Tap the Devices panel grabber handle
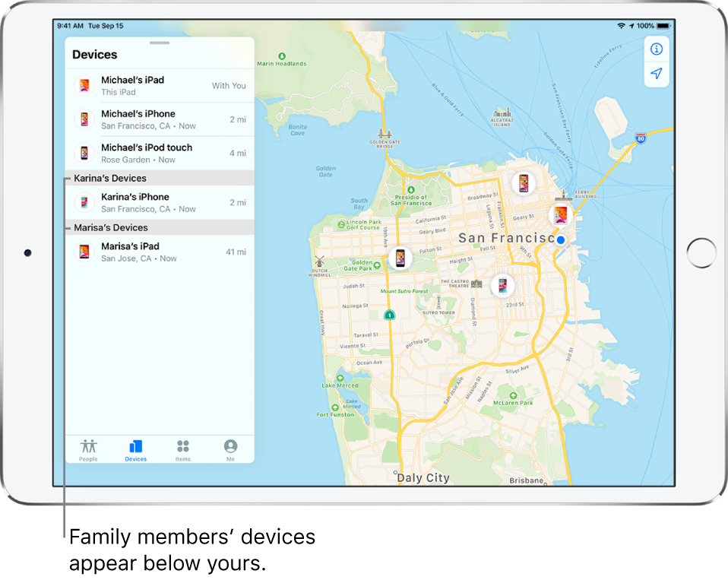The height and width of the screenshot is (580, 728). (x=160, y=43)
